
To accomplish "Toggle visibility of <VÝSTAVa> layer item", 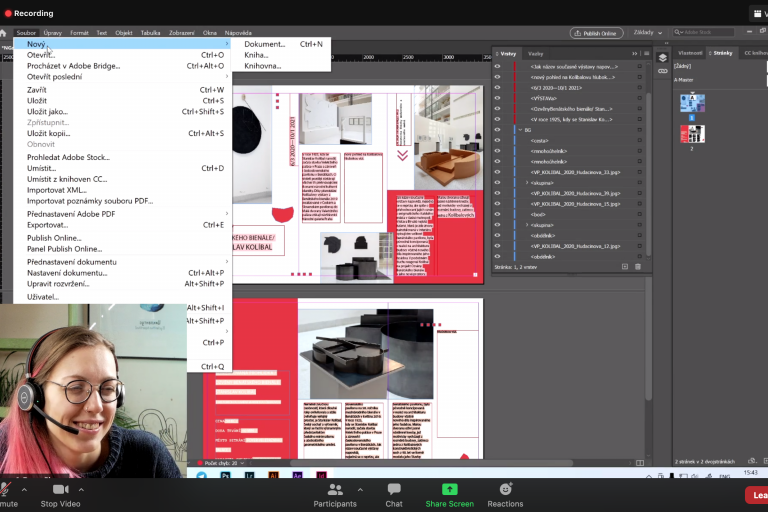I will 497,98.
